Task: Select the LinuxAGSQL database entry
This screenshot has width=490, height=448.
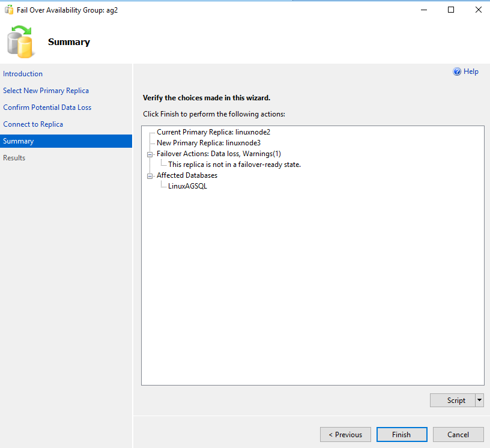Action: coord(187,186)
